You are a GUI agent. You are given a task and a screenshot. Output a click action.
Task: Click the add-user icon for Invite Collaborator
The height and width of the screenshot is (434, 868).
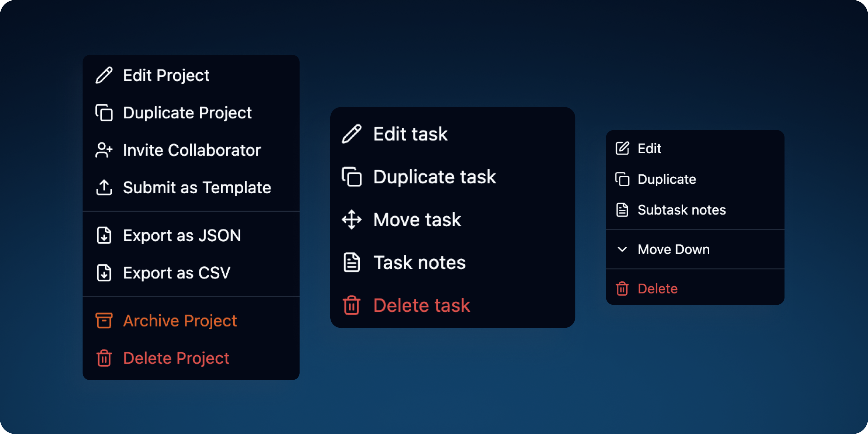click(x=104, y=150)
